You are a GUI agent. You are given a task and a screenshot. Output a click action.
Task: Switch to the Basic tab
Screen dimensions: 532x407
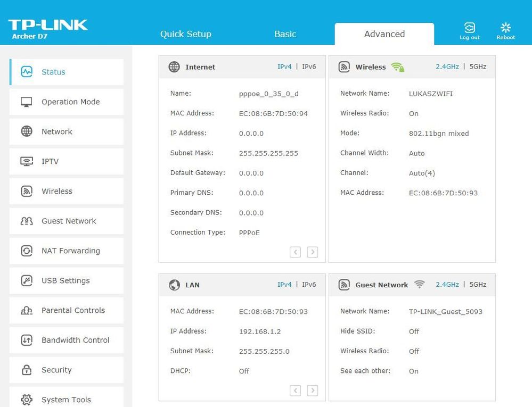(x=285, y=34)
